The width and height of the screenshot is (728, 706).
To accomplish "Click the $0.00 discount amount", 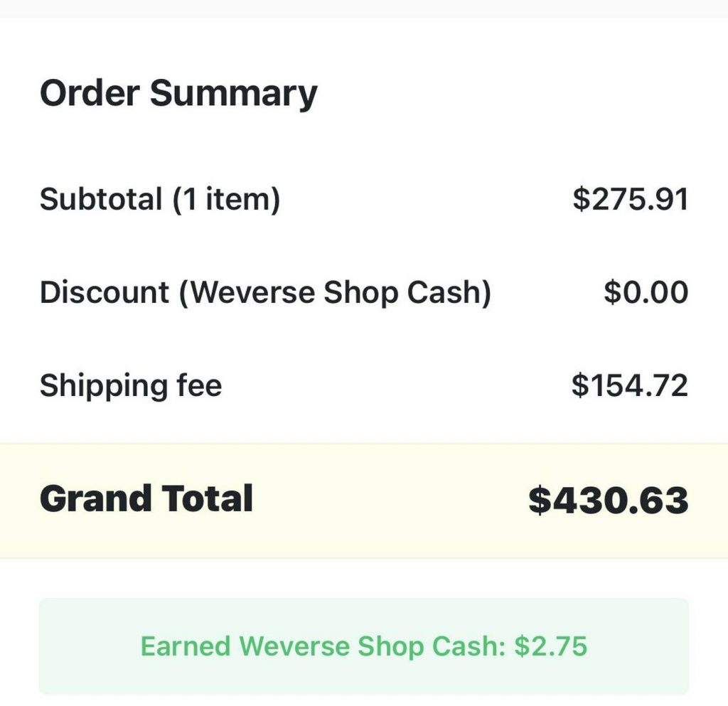I will [x=646, y=292].
